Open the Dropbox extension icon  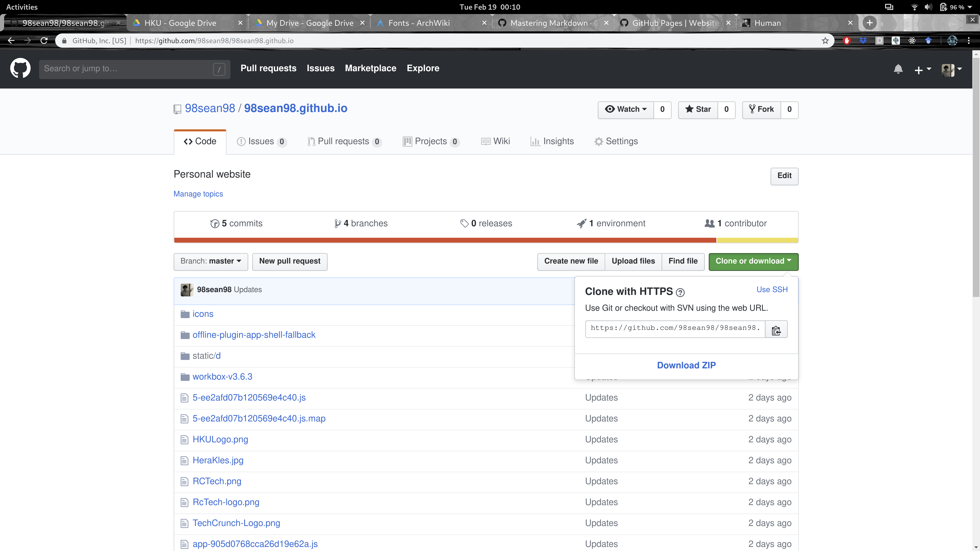point(863,41)
